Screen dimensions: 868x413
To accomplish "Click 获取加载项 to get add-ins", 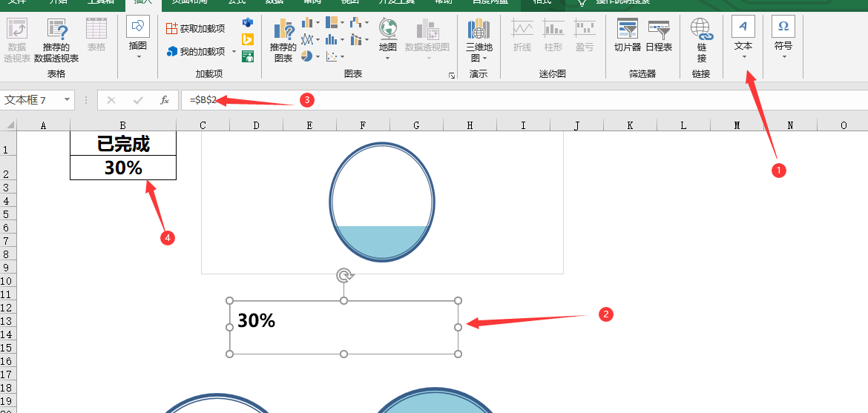I will (x=196, y=28).
